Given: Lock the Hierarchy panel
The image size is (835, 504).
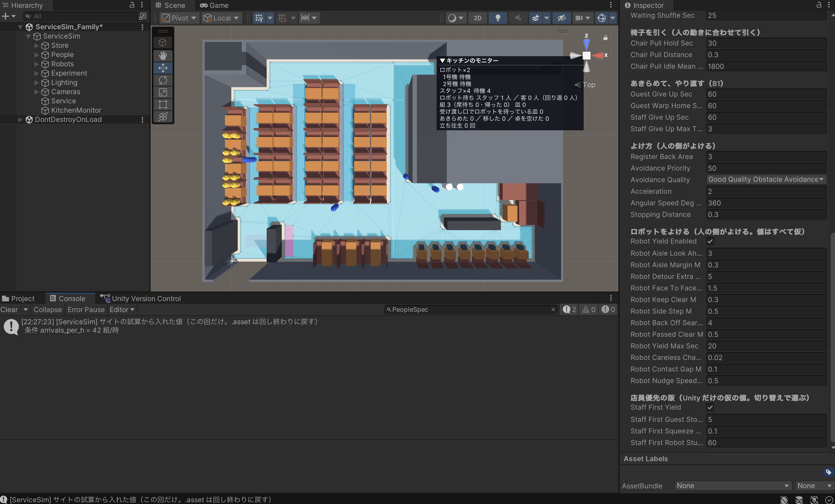Looking at the screenshot, I should (x=132, y=5).
